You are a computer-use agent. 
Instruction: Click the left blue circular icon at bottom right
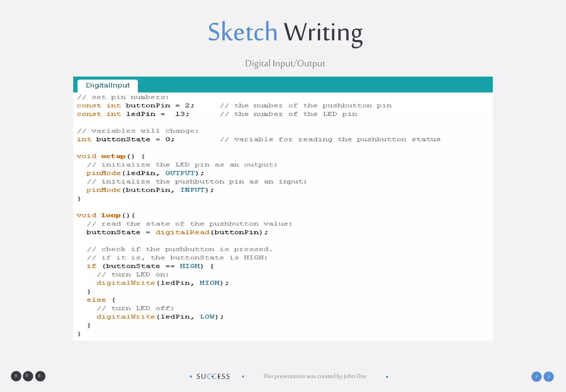click(x=536, y=377)
